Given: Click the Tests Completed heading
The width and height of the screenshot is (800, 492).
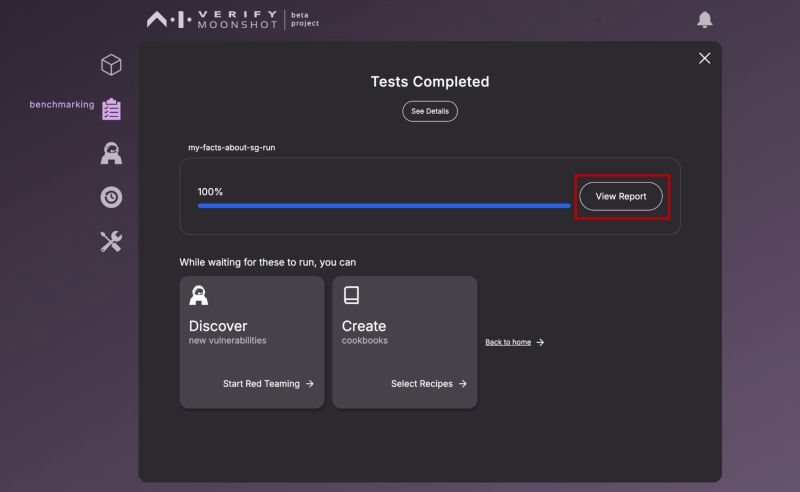Looking at the screenshot, I should click(430, 82).
